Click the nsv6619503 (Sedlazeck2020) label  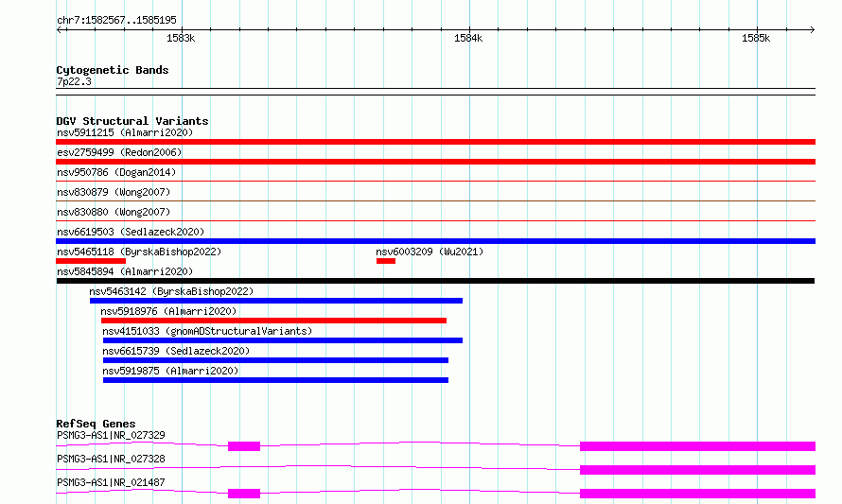131,232
